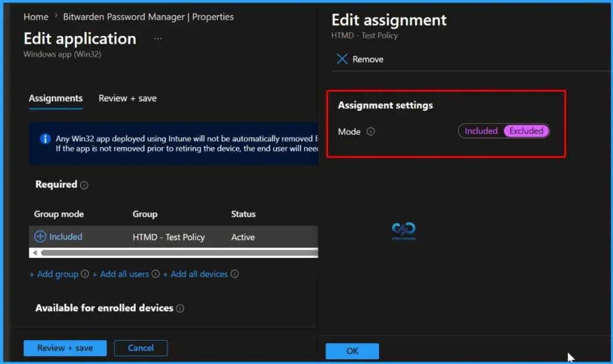Image resolution: width=613 pixels, height=364 pixels.
Task: Click the table horizontal scrollbar track
Action: point(180,253)
